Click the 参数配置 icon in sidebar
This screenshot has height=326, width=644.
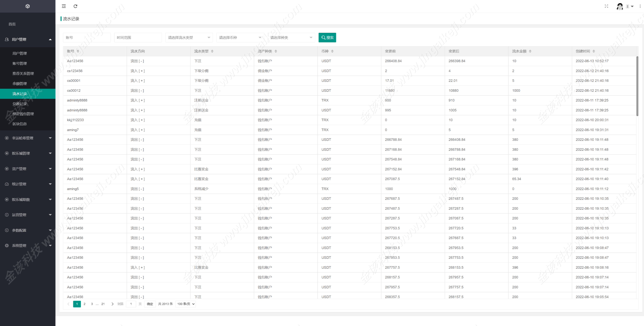coord(7,230)
